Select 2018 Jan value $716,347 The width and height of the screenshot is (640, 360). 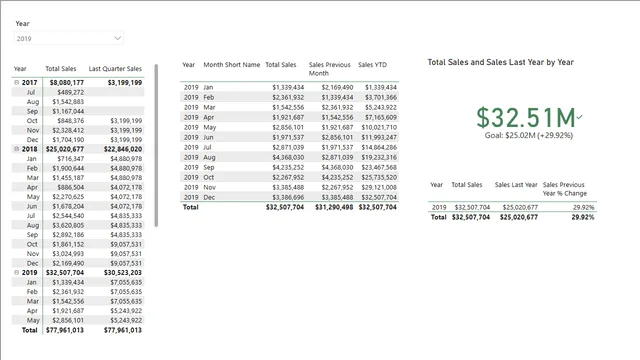point(71,159)
